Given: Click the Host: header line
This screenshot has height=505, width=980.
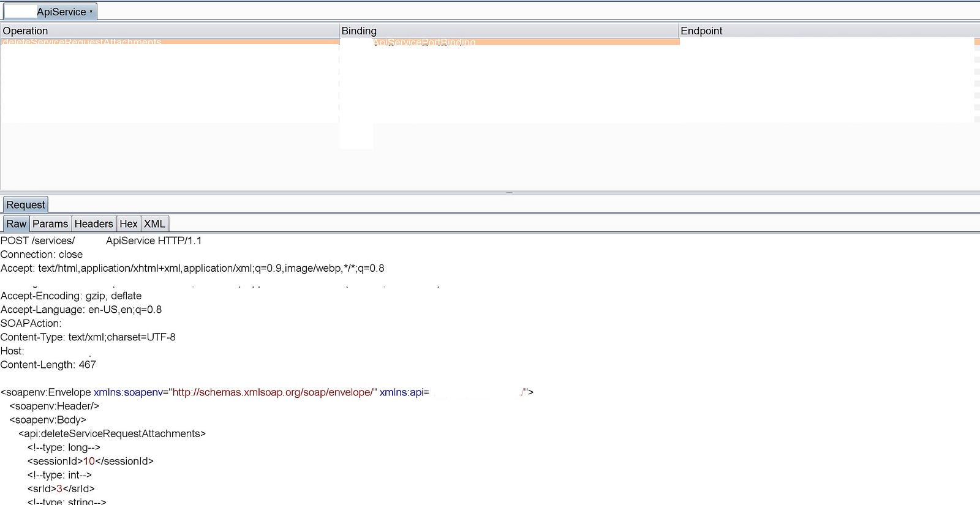Looking at the screenshot, I should pos(12,351).
